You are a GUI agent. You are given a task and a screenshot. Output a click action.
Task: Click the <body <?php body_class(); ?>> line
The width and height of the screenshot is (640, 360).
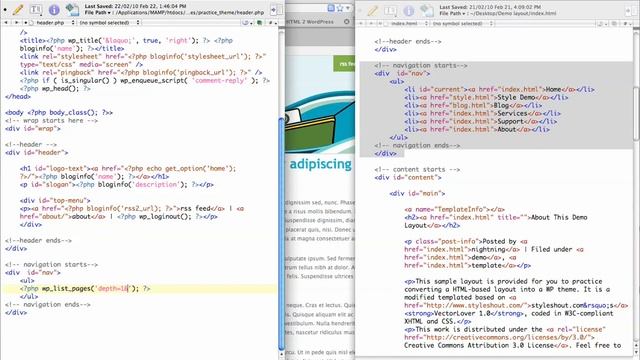tap(59, 113)
